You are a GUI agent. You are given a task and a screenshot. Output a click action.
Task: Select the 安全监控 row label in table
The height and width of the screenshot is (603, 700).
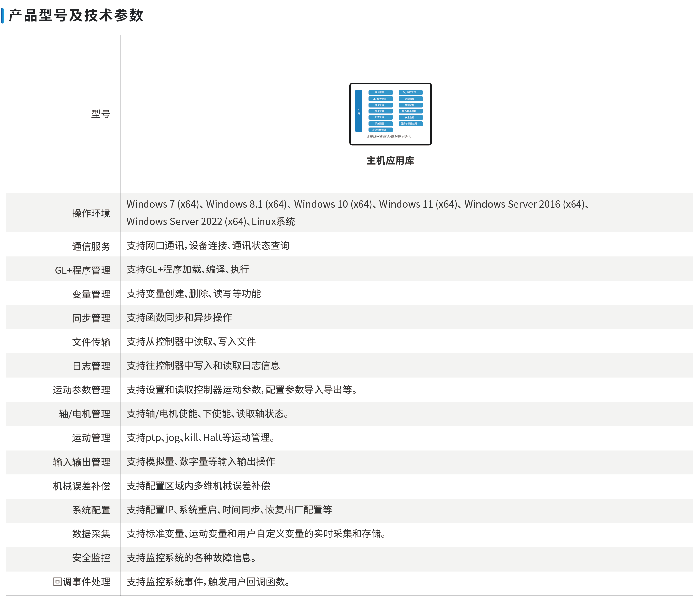point(91,558)
